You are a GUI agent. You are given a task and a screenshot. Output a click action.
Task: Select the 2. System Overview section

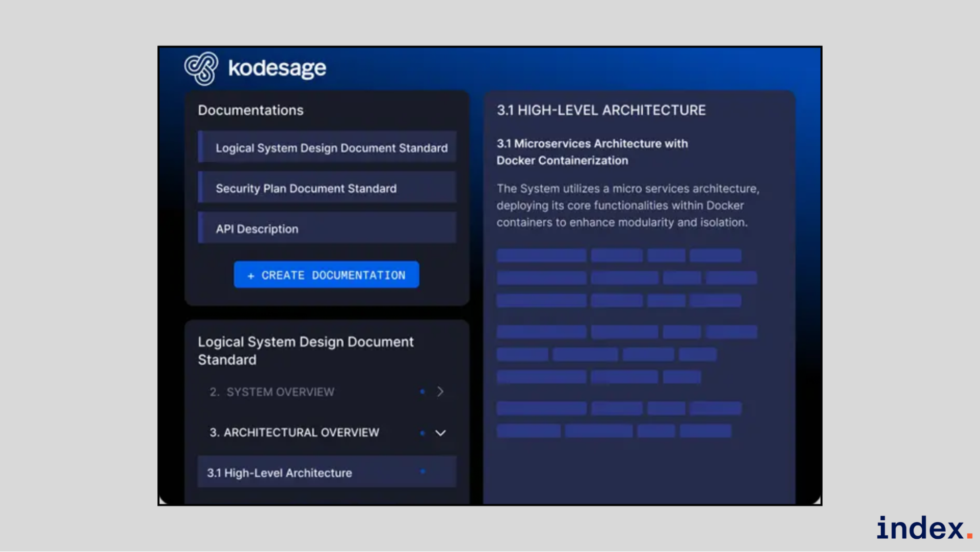coord(272,392)
